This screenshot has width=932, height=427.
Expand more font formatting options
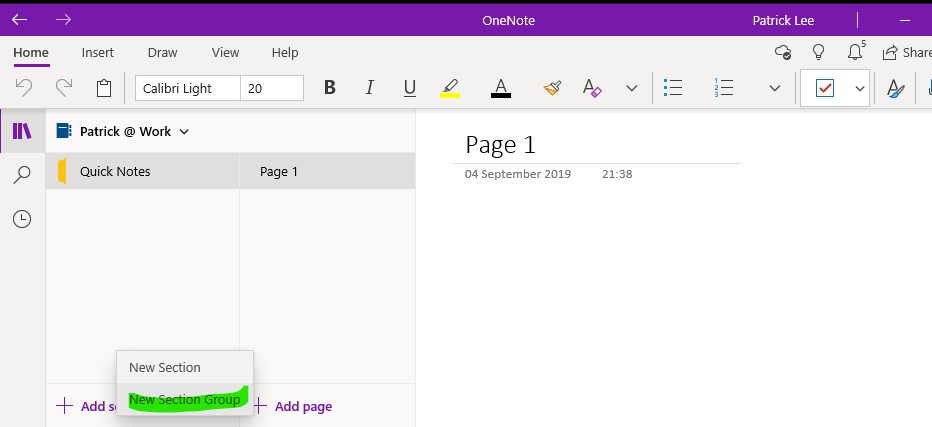click(632, 89)
